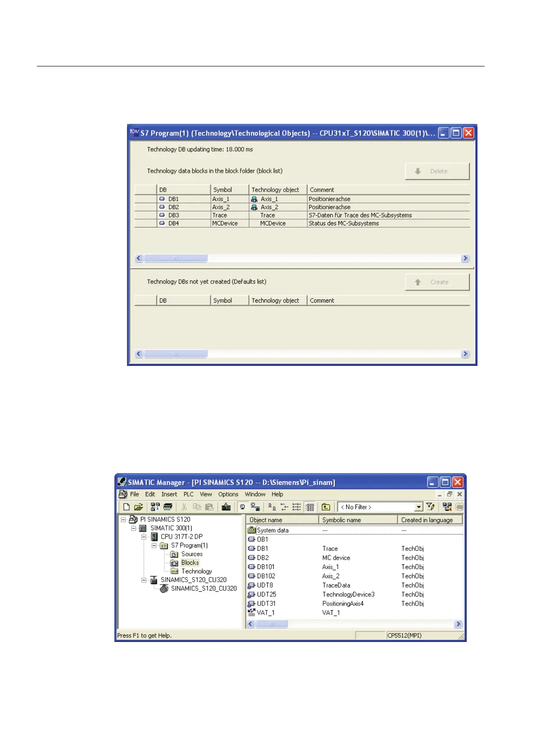The height and width of the screenshot is (756, 534).
Task: Click the Paste clipboard icon
Action: click(x=209, y=507)
